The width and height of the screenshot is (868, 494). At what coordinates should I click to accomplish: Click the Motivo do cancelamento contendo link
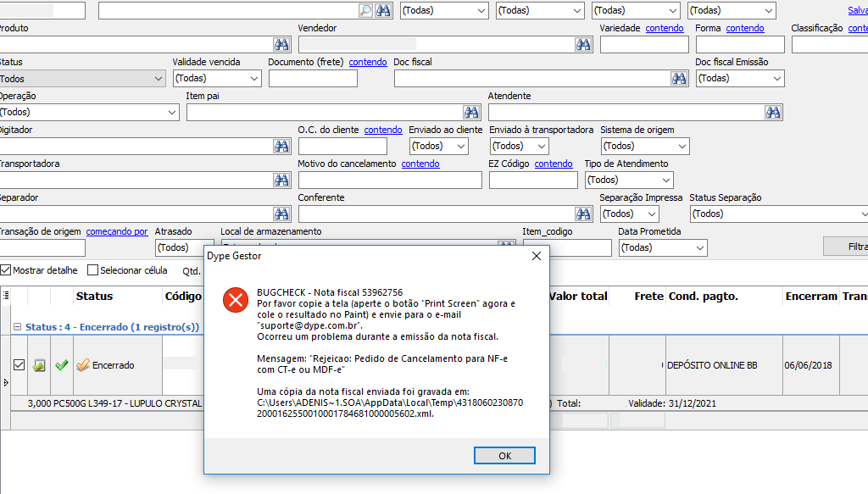click(420, 164)
